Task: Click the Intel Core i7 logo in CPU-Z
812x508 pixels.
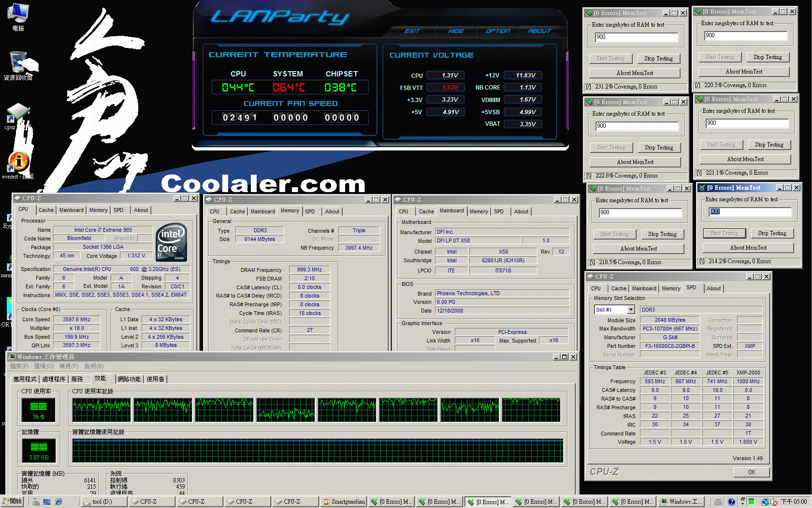Action: [x=172, y=242]
